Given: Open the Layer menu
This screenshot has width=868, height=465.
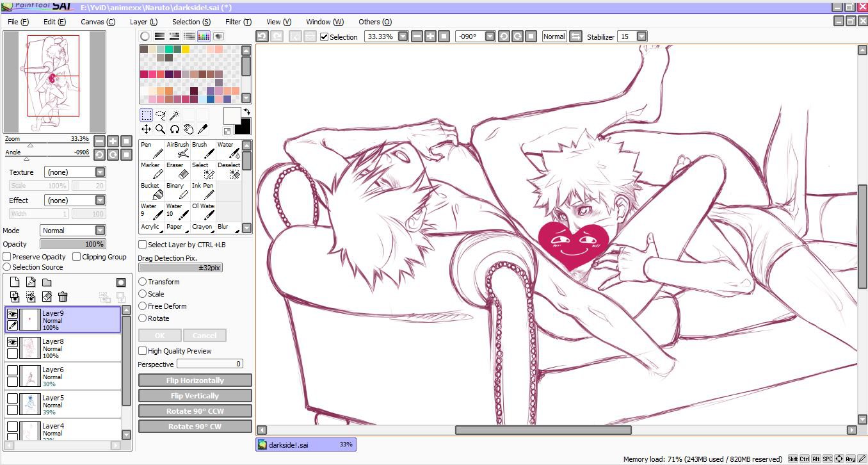Looking at the screenshot, I should pos(143,22).
